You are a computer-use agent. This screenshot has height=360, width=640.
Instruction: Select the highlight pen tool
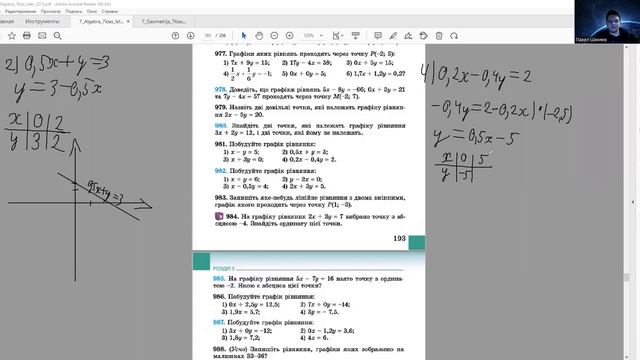click(393, 36)
